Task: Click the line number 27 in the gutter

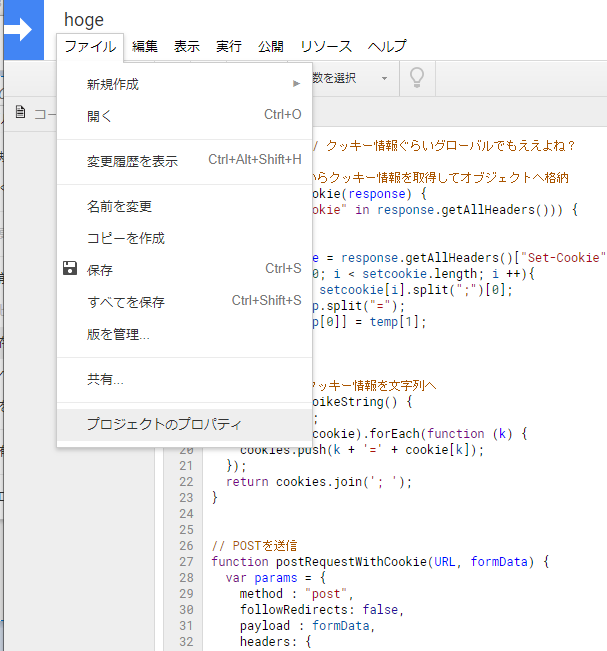Action: coord(186,561)
